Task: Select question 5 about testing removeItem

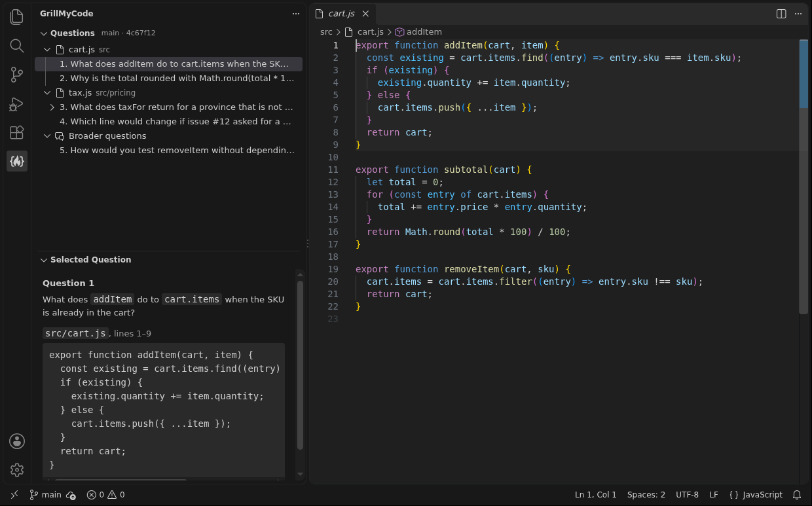Action: [168, 151]
